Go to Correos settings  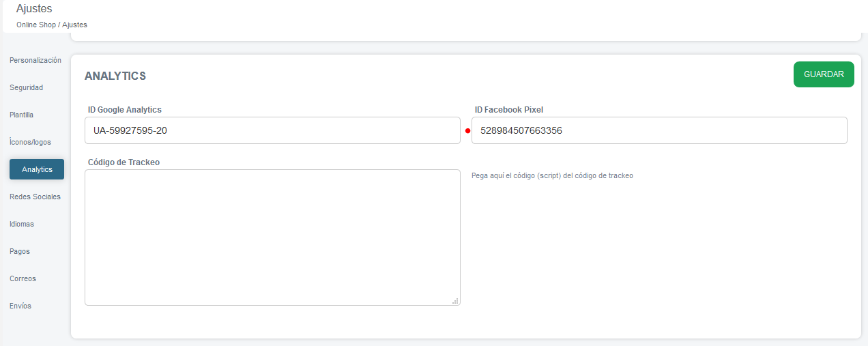click(x=23, y=278)
